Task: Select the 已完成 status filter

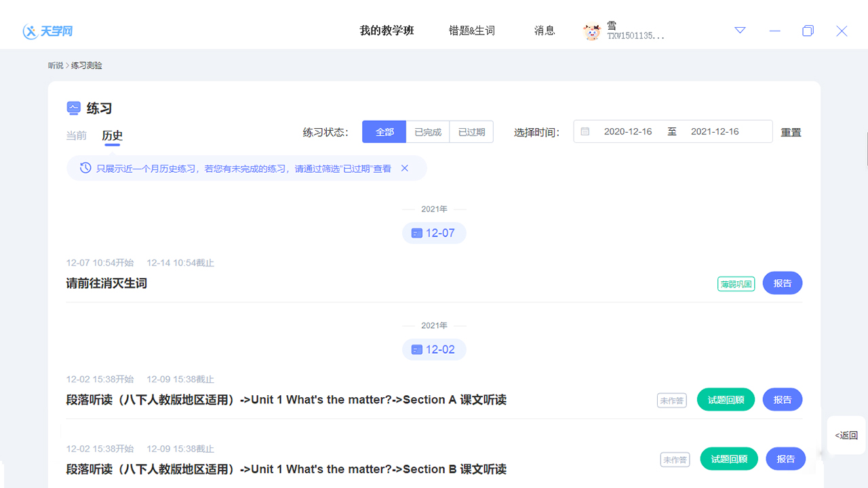Action: tap(427, 131)
